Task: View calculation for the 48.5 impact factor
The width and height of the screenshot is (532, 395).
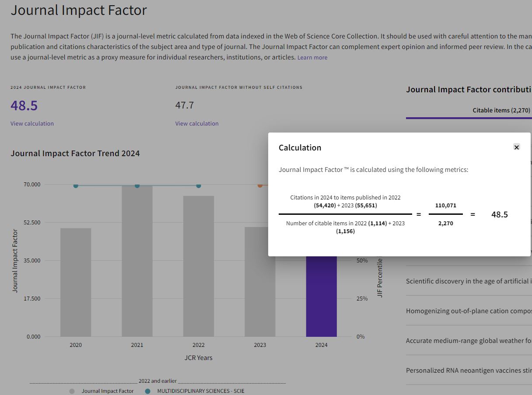Action: 32,124
